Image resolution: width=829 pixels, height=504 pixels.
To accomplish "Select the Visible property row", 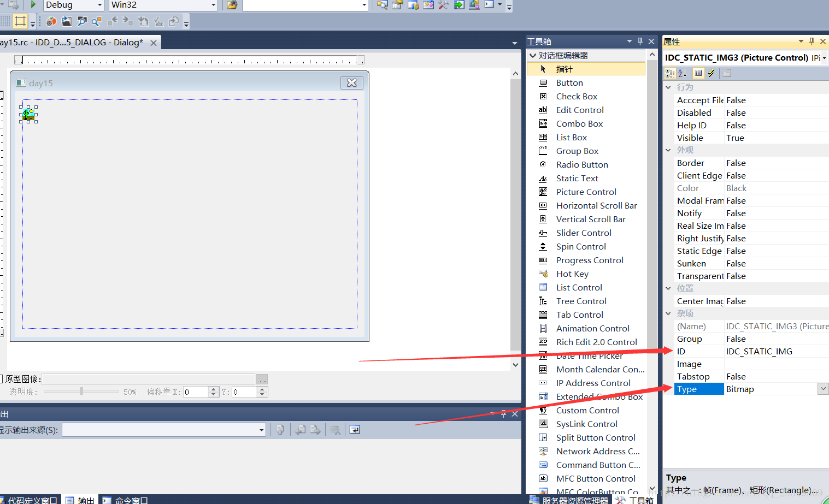I will click(x=751, y=138).
